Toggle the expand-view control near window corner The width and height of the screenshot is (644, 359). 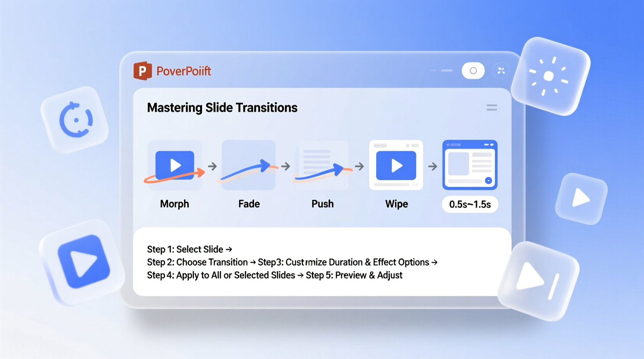click(501, 70)
